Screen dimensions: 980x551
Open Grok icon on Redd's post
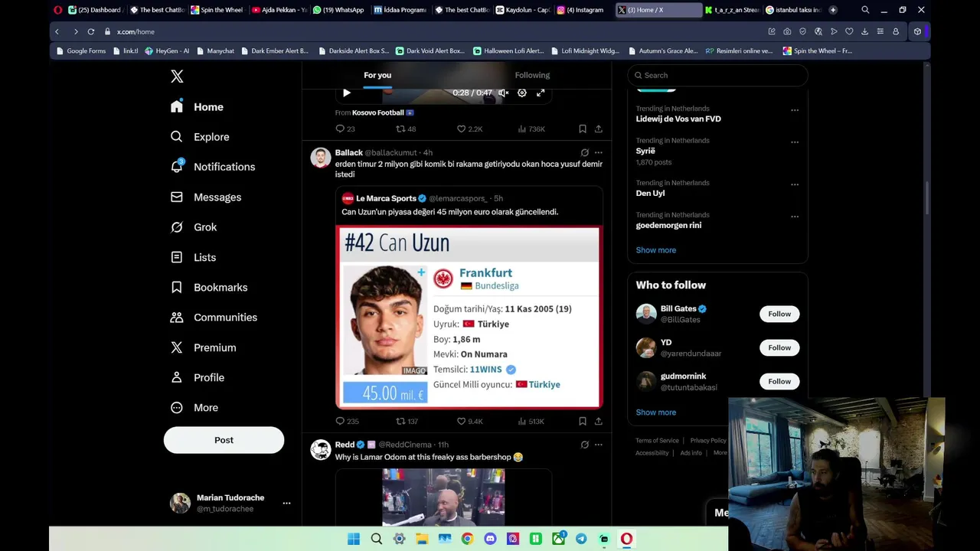584,445
